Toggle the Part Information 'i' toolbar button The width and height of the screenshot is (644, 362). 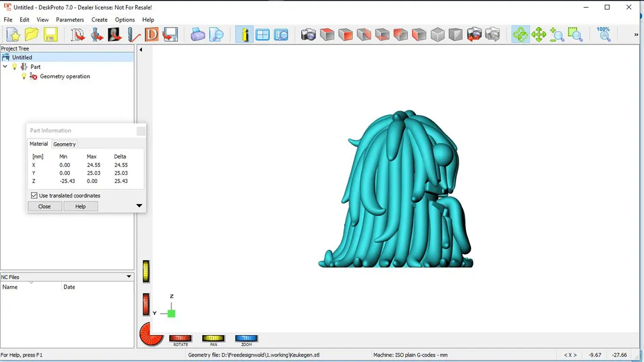244,35
